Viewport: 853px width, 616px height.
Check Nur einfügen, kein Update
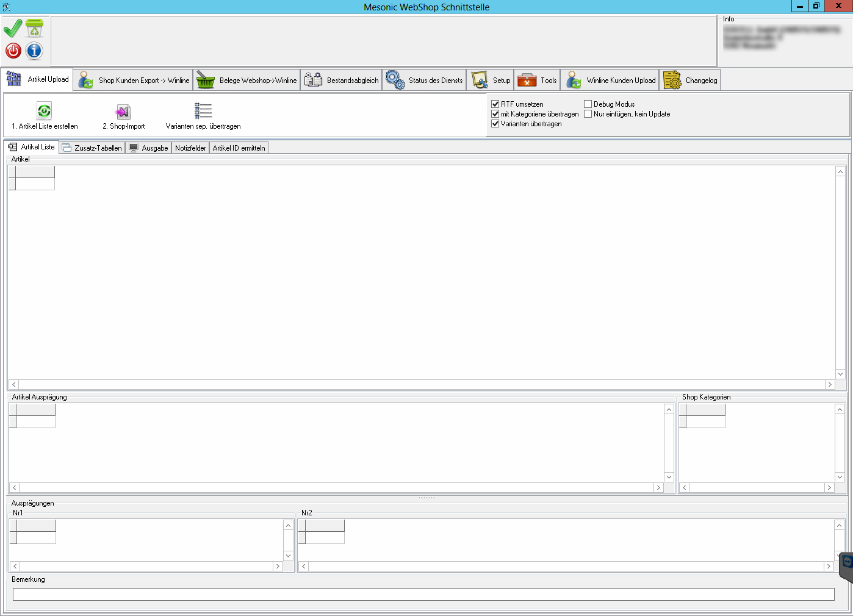pyautogui.click(x=588, y=114)
